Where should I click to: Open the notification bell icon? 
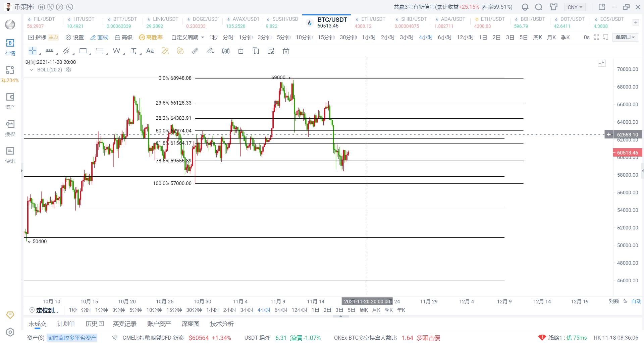pos(525,7)
